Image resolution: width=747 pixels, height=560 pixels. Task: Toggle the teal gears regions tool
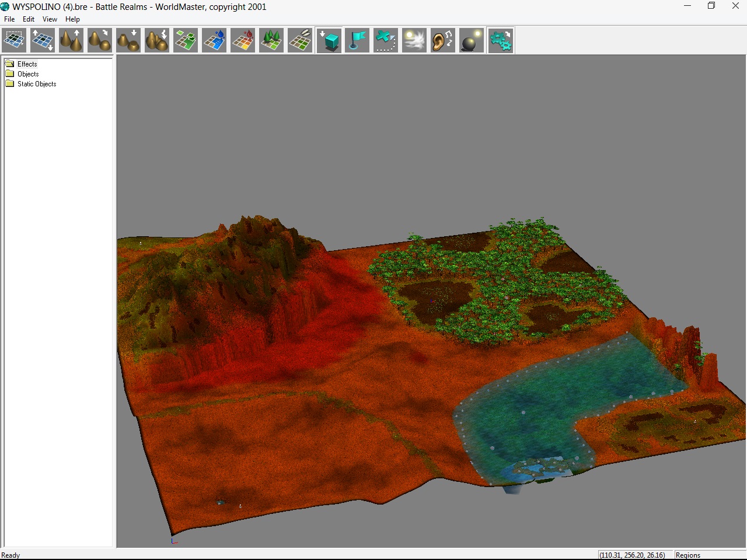(501, 41)
